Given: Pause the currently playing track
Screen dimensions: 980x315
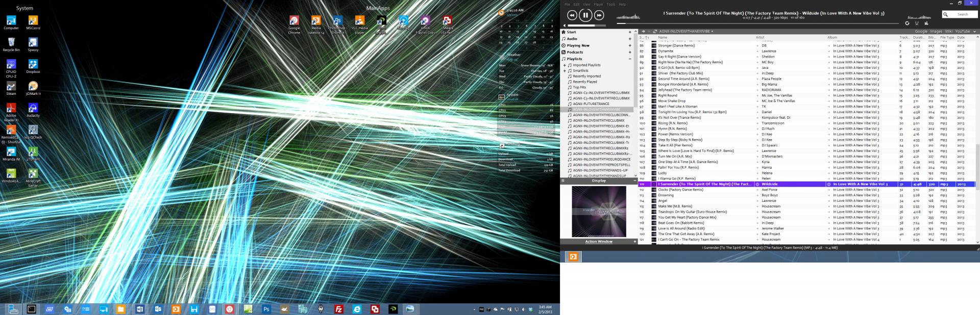Looking at the screenshot, I should (585, 15).
